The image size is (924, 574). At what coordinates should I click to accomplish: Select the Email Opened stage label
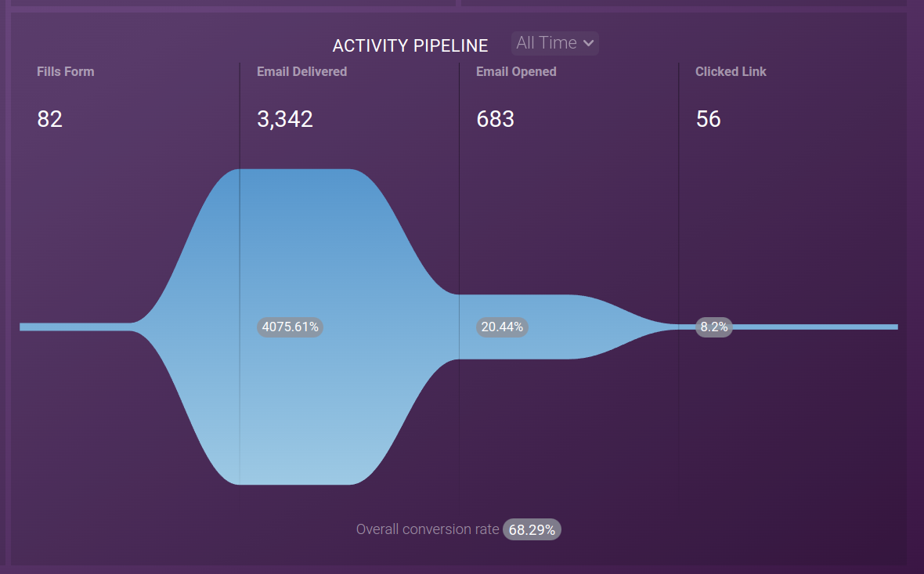point(516,71)
